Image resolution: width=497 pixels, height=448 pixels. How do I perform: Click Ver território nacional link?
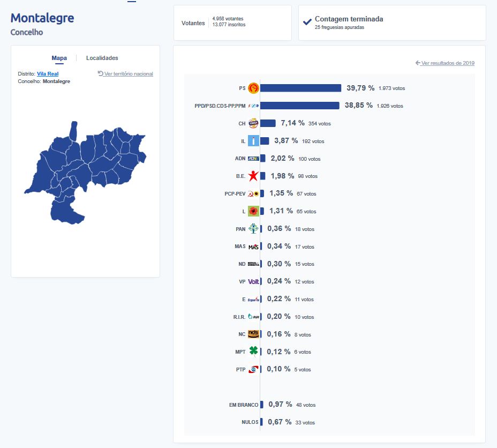point(125,73)
